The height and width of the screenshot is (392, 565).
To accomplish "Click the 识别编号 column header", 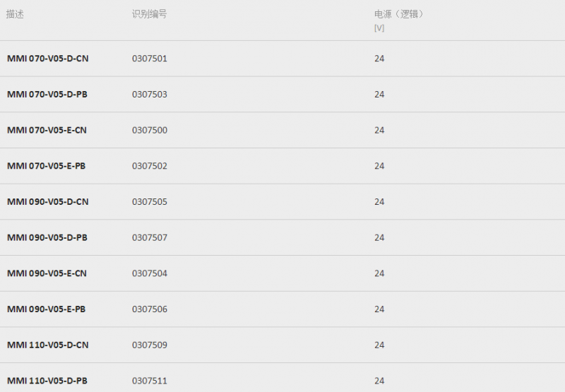I will (x=149, y=14).
